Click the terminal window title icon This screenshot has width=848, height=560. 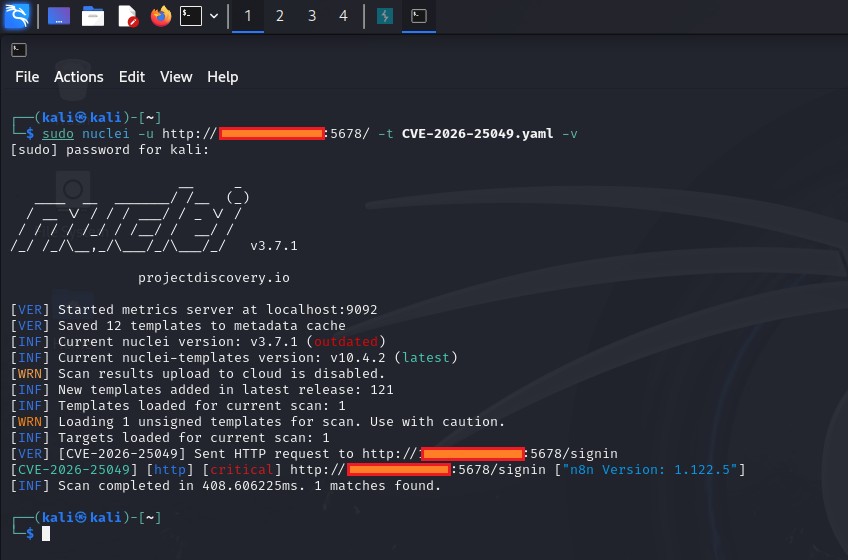point(19,50)
